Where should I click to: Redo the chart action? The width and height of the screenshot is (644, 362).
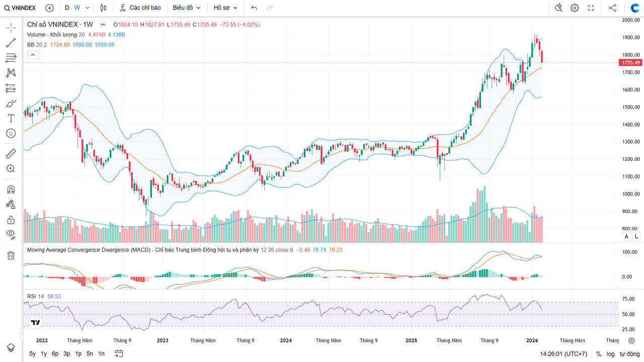click(x=270, y=8)
